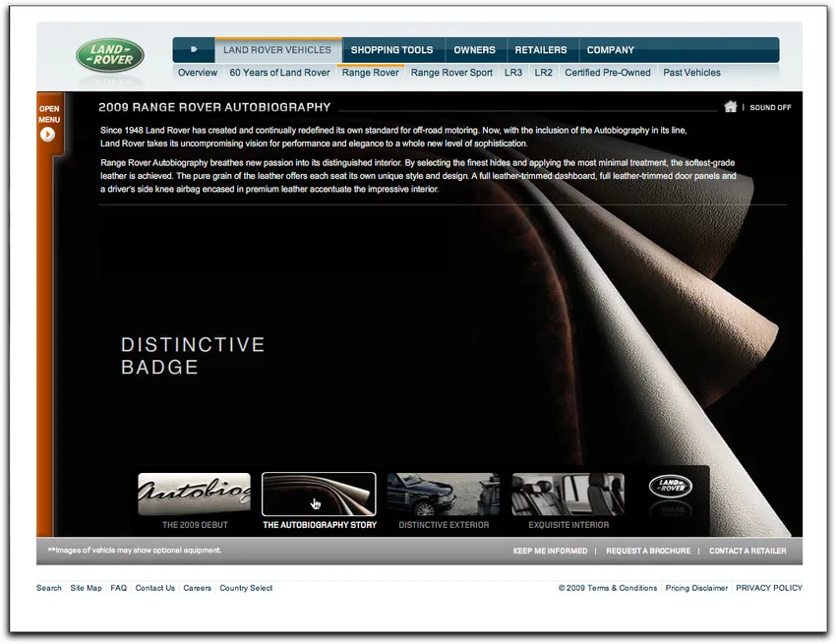This screenshot has width=836, height=644.
Task: Click the 2009 Range Rover Autobiography heading
Action: pos(214,107)
